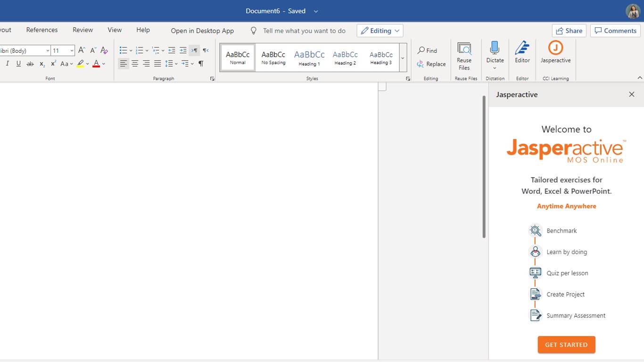Viewport: 644px width, 362px height.
Task: Set left-to-right text direction
Action: (x=194, y=50)
